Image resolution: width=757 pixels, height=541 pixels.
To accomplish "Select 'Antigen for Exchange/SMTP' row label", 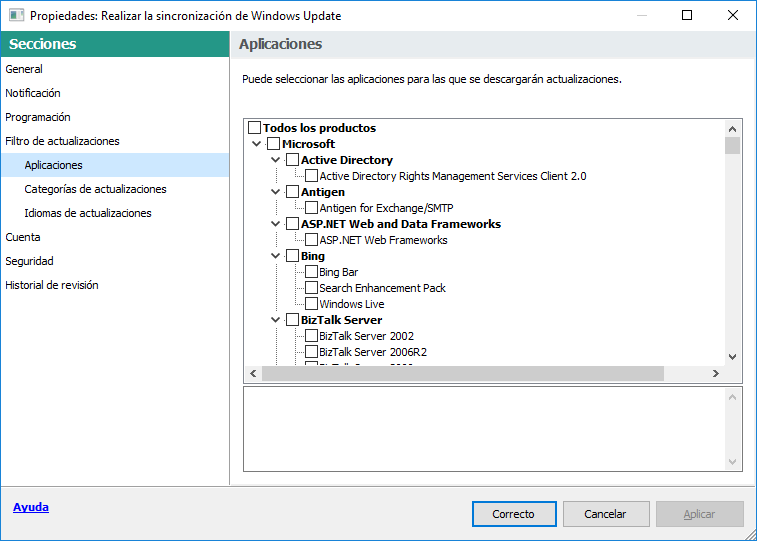I will (386, 208).
